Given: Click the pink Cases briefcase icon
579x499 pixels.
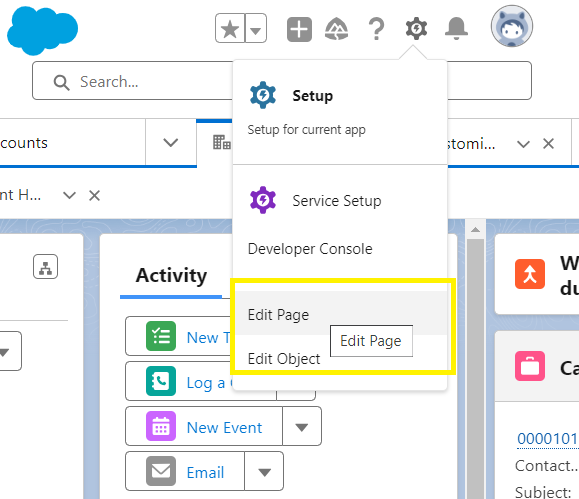Looking at the screenshot, I should point(530,366).
